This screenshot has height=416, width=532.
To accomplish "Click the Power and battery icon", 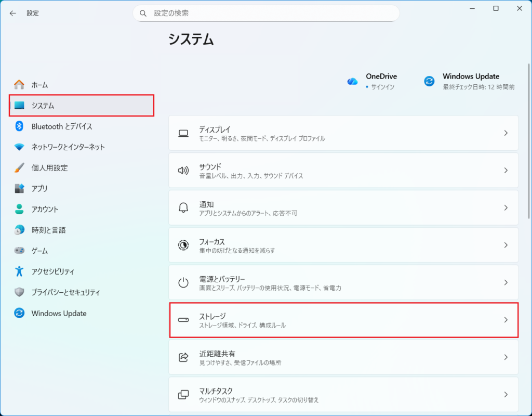I will 183,282.
